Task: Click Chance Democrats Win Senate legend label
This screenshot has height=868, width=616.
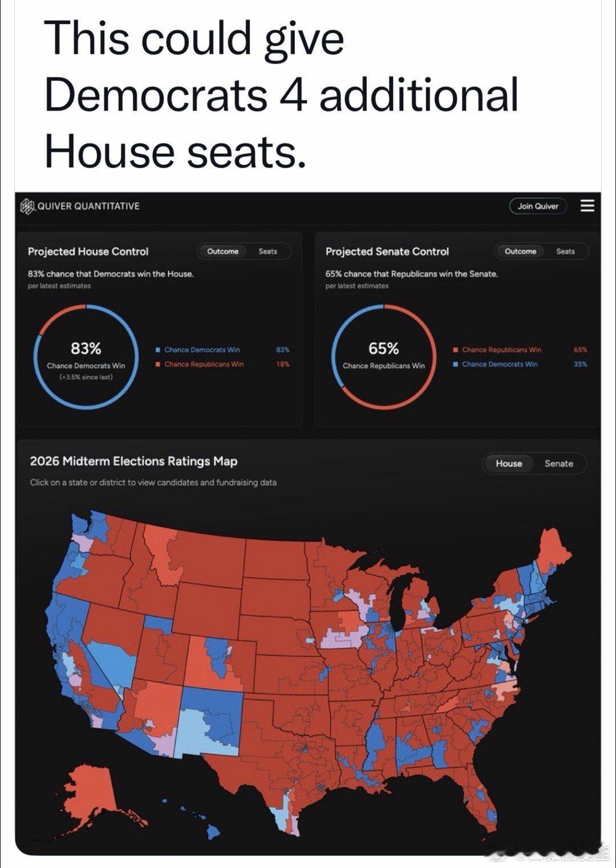Action: tap(500, 364)
